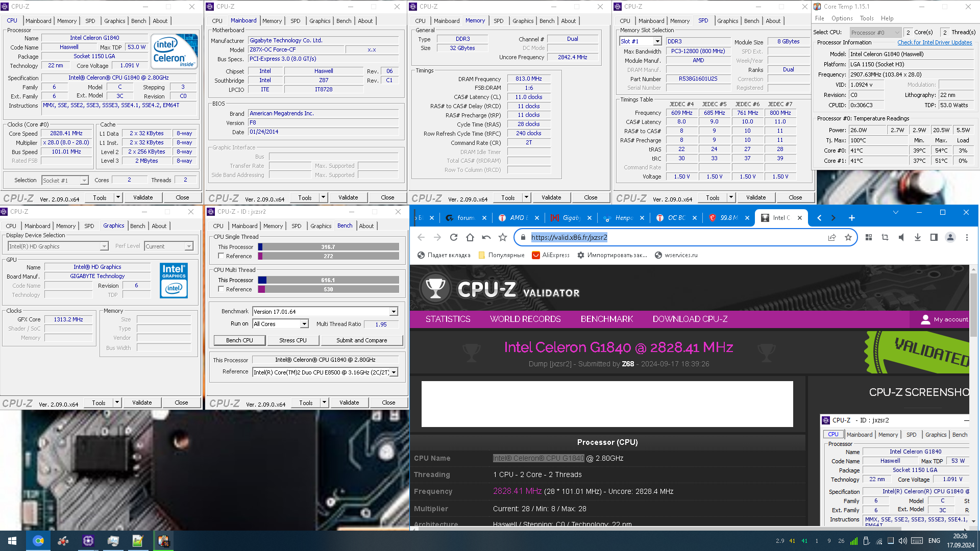Open the Intel(R) HD Graphics display device dropdown
The image size is (980, 551).
pyautogui.click(x=58, y=246)
